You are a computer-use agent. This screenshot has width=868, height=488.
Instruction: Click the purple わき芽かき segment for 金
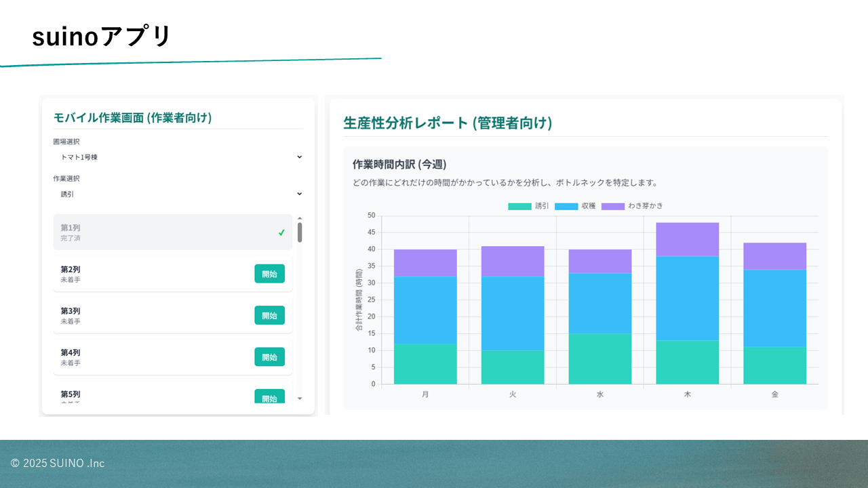(x=775, y=256)
